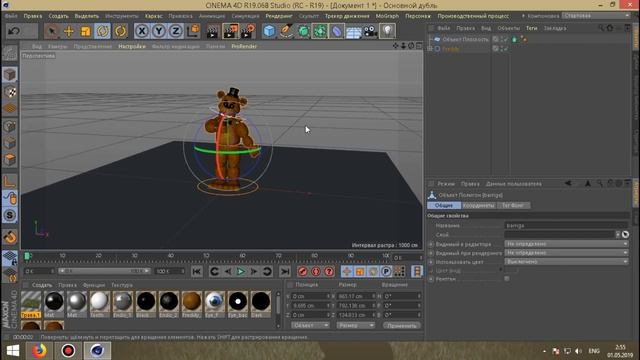Click the S snap icon

[x=10, y=215]
